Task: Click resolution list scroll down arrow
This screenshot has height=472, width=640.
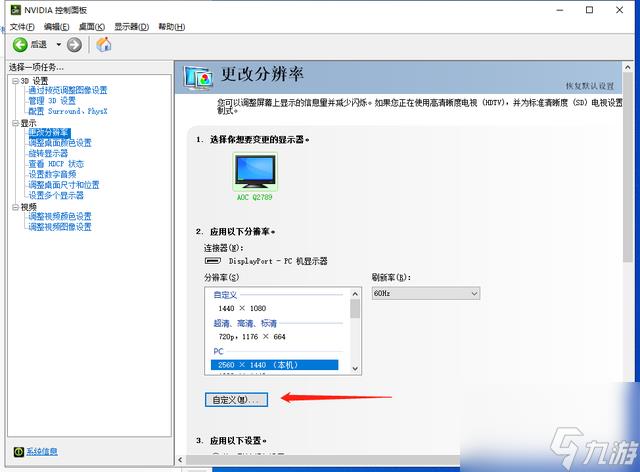Action: (x=355, y=368)
